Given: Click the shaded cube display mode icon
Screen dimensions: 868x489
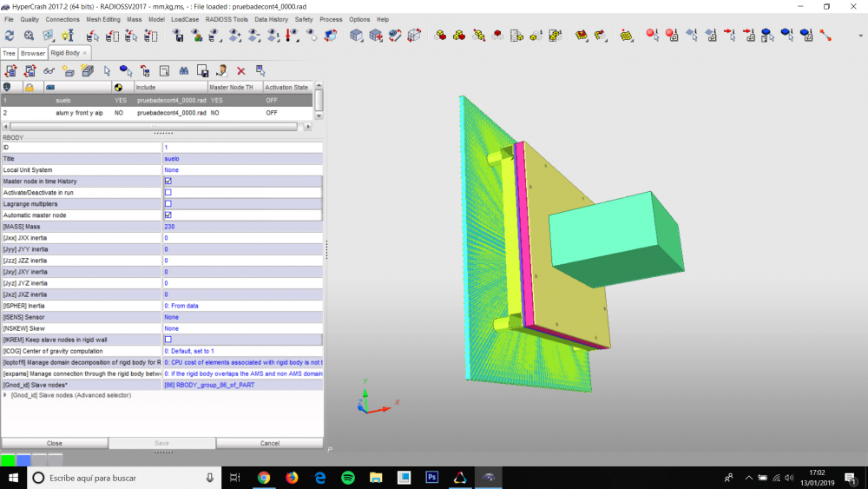Looking at the screenshot, I should (x=356, y=36).
